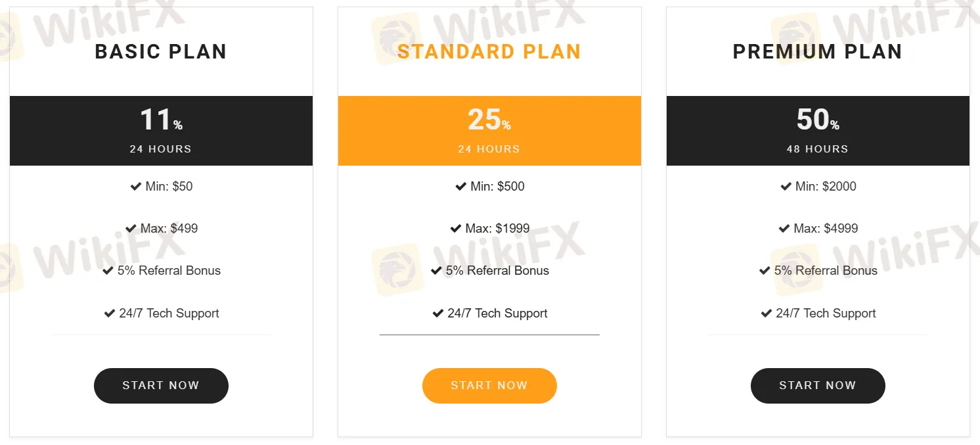Select the STANDARD PLAN heading
The width and height of the screenshot is (980, 445).
click(489, 51)
